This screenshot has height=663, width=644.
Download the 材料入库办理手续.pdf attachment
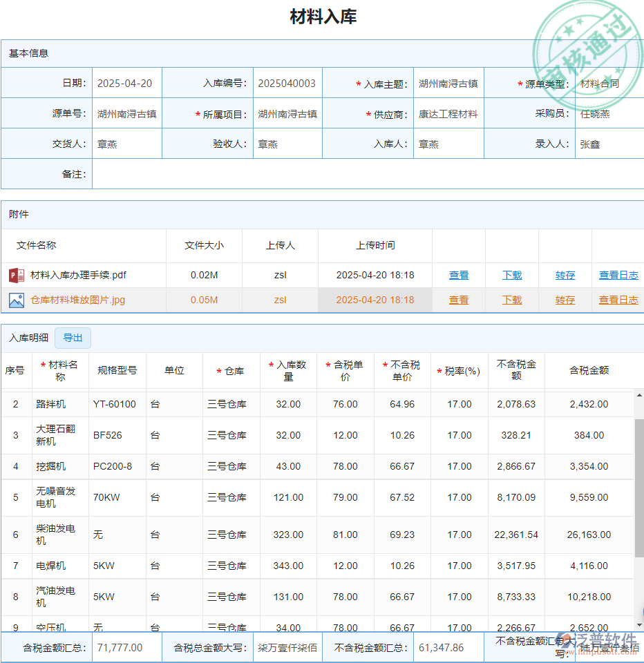(x=512, y=276)
